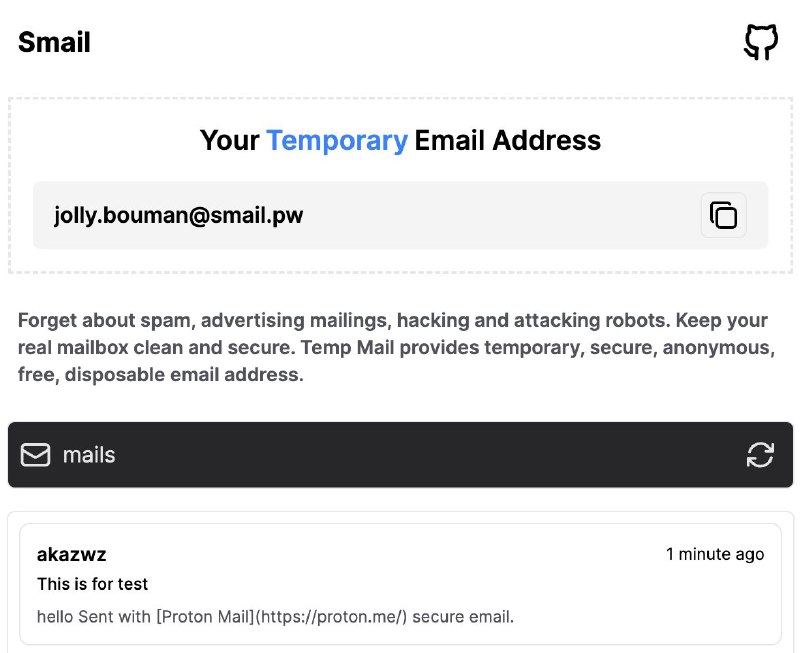
Task: Select the jolly.bouman@smail.pw address text
Action: coord(178,215)
